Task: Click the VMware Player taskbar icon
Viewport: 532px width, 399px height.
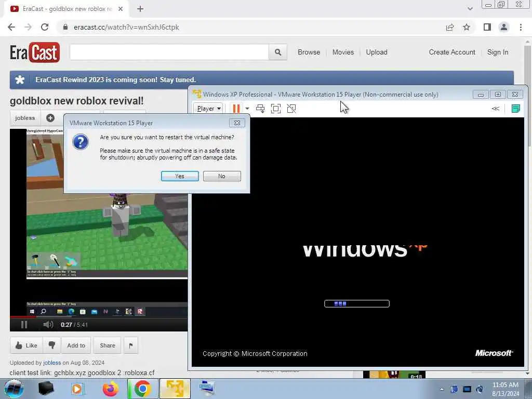Action: (175, 389)
